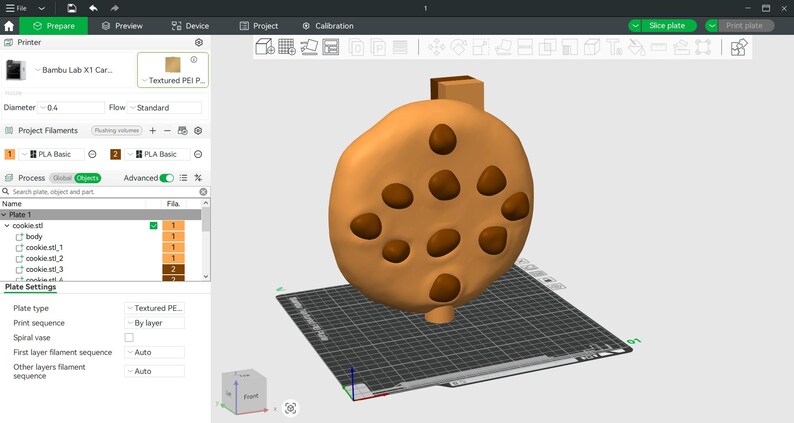This screenshot has width=794, height=423.
Task: Click the Variable layer height icon
Action: [400, 48]
